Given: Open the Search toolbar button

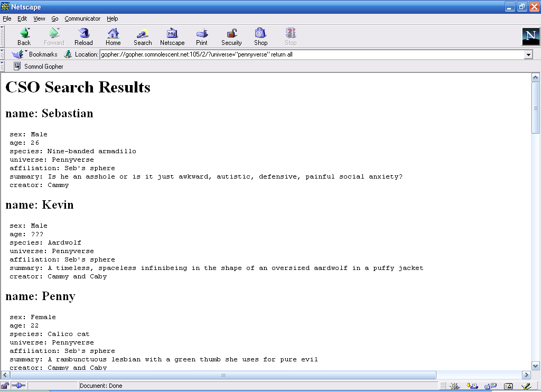Looking at the screenshot, I should click(x=142, y=36).
